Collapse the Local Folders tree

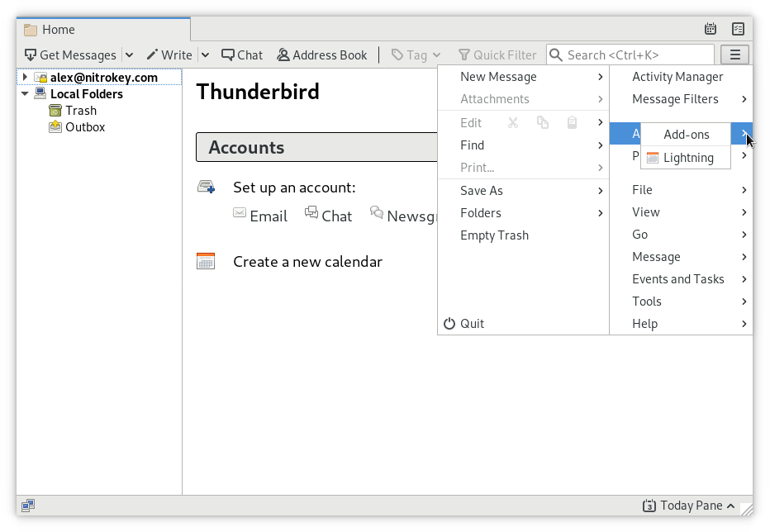click(x=25, y=93)
